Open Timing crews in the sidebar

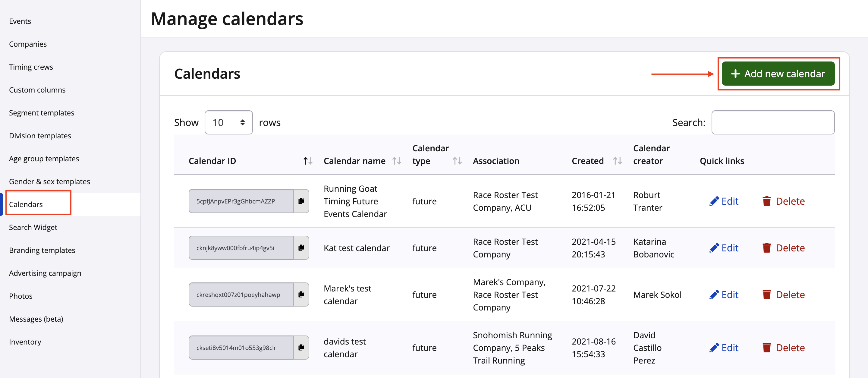point(31,67)
